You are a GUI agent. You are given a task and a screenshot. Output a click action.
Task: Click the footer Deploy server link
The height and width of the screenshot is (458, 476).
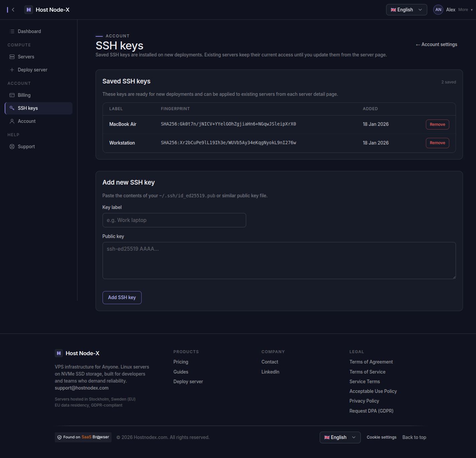coord(188,382)
